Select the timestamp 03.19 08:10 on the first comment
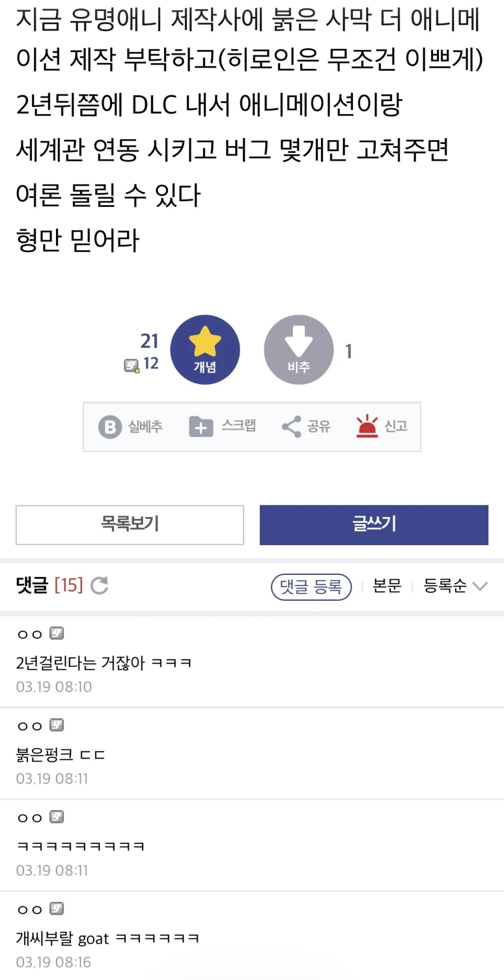 [54, 686]
